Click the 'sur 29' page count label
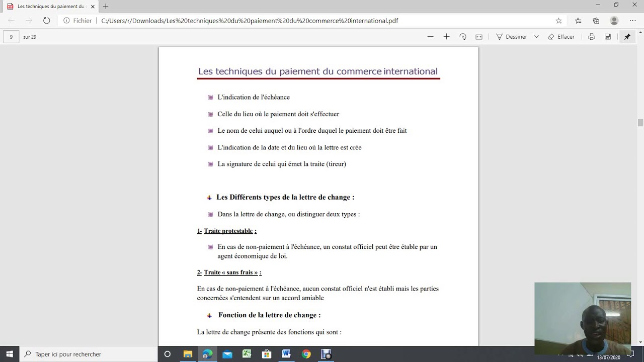 pos(30,37)
